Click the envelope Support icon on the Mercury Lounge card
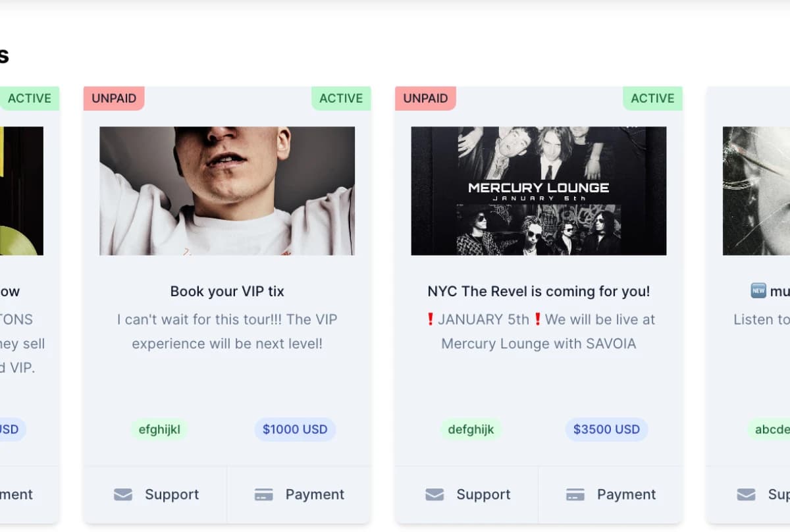 434,494
